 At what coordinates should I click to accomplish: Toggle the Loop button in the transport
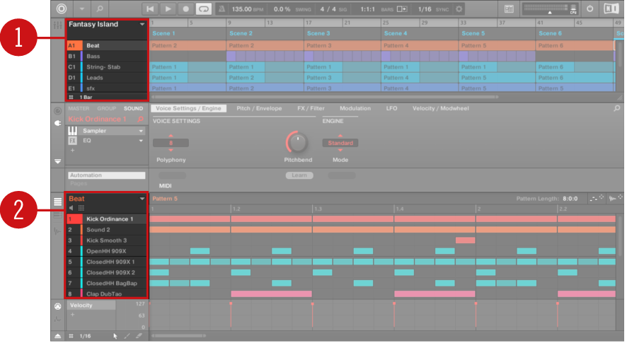203,8
